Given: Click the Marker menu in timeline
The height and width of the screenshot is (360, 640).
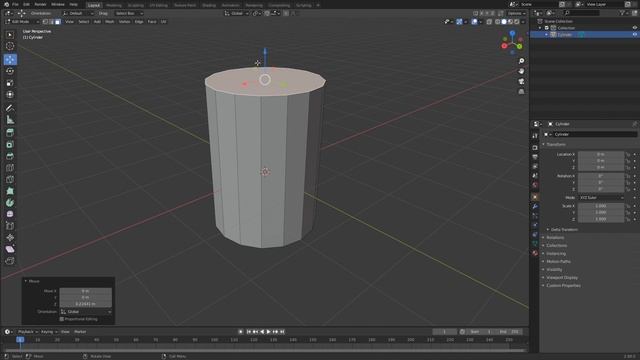Looking at the screenshot, I should [x=80, y=332].
